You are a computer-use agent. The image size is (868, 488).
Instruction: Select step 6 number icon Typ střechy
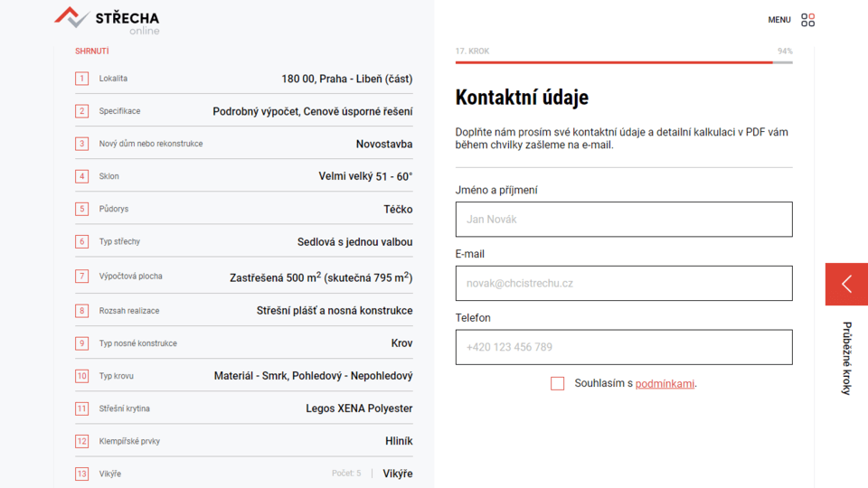pyautogui.click(x=82, y=242)
